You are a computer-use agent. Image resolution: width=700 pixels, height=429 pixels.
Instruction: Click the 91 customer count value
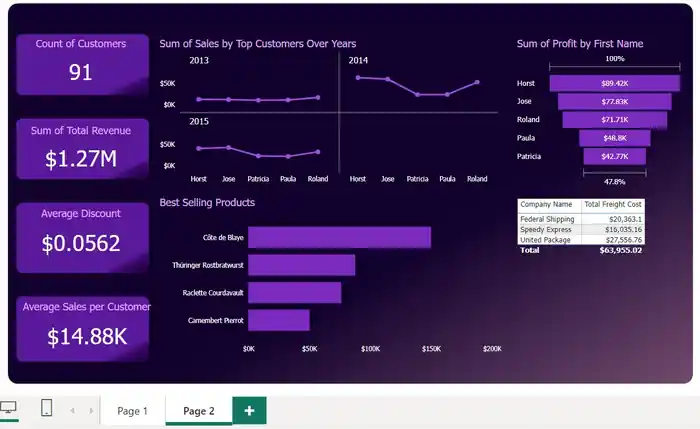(x=80, y=72)
